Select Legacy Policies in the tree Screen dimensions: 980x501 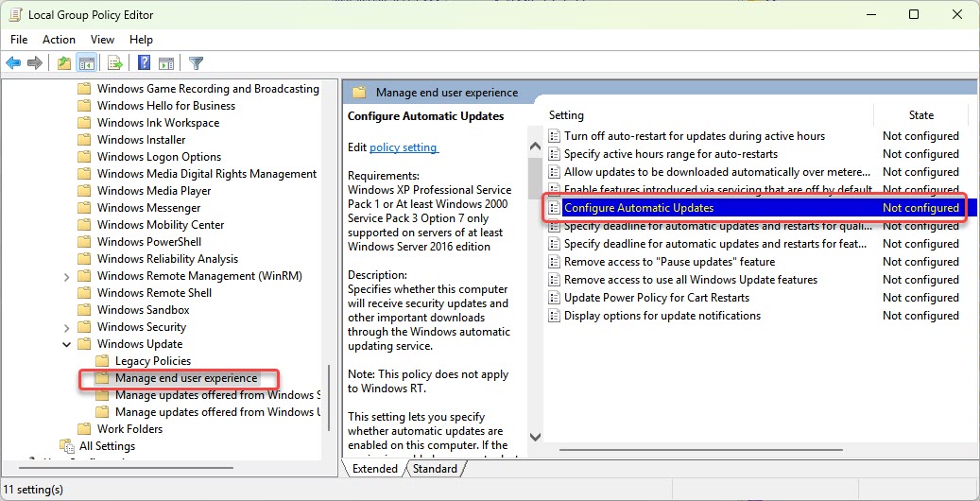click(153, 361)
